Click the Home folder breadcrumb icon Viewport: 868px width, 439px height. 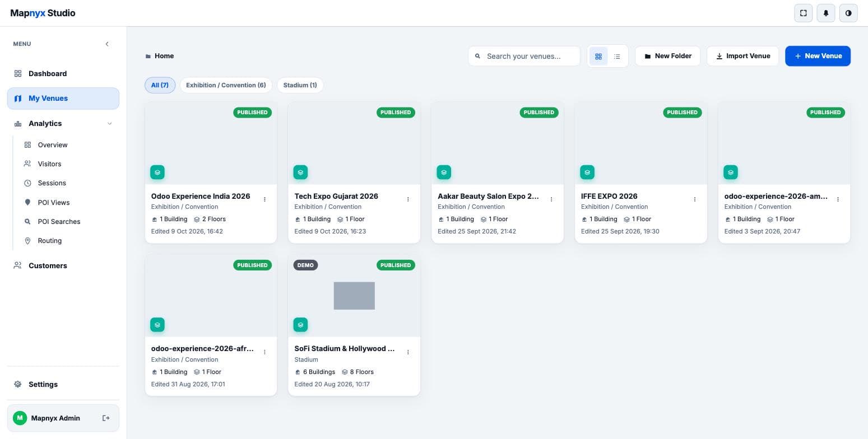148,57
